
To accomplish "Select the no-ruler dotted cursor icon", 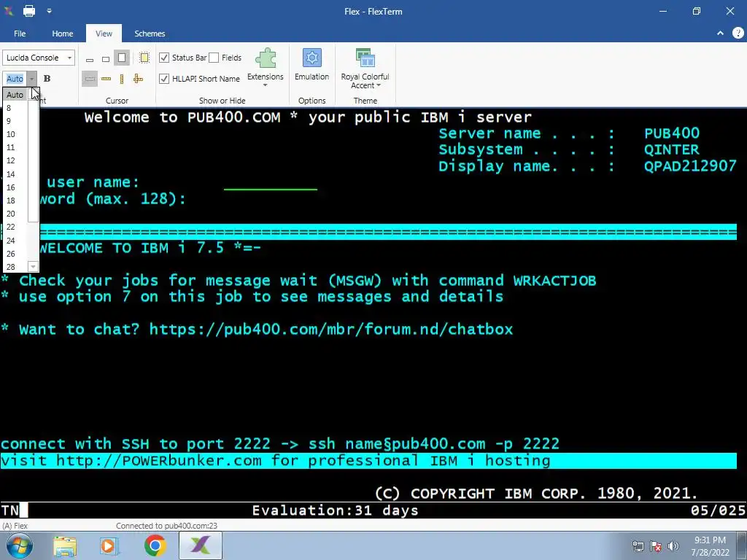I will (x=90, y=79).
